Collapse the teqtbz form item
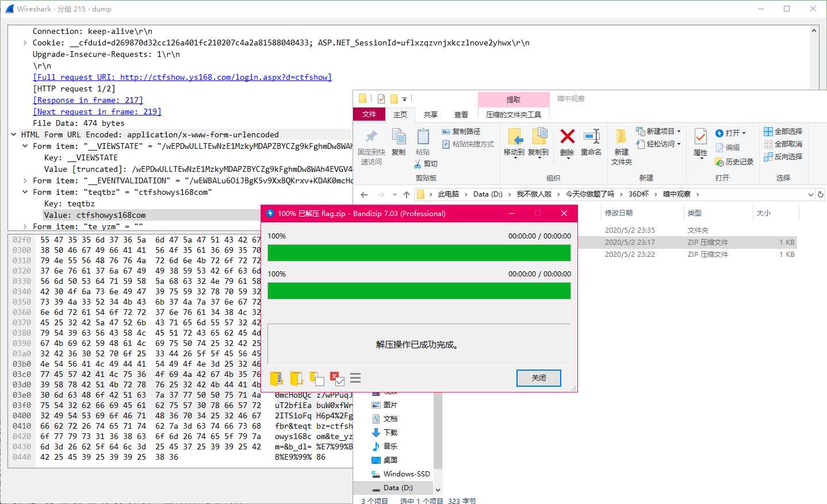The width and height of the screenshot is (827, 504). pos(25,192)
